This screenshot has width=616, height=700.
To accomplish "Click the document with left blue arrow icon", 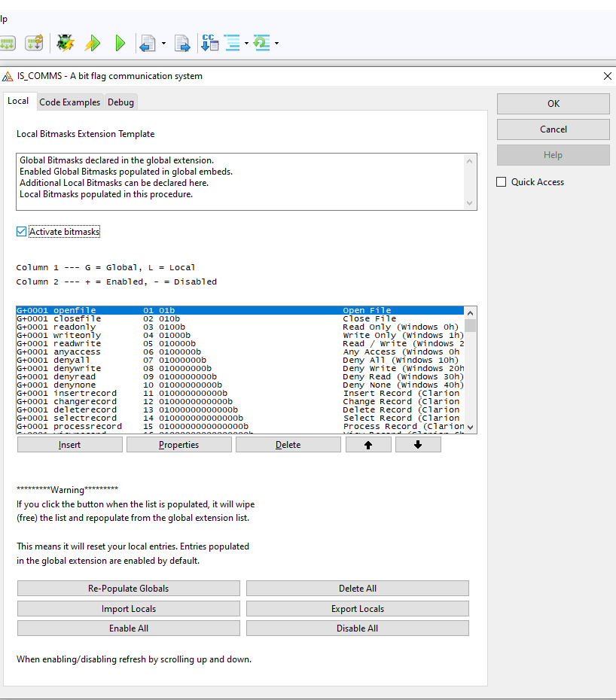I will (x=147, y=44).
